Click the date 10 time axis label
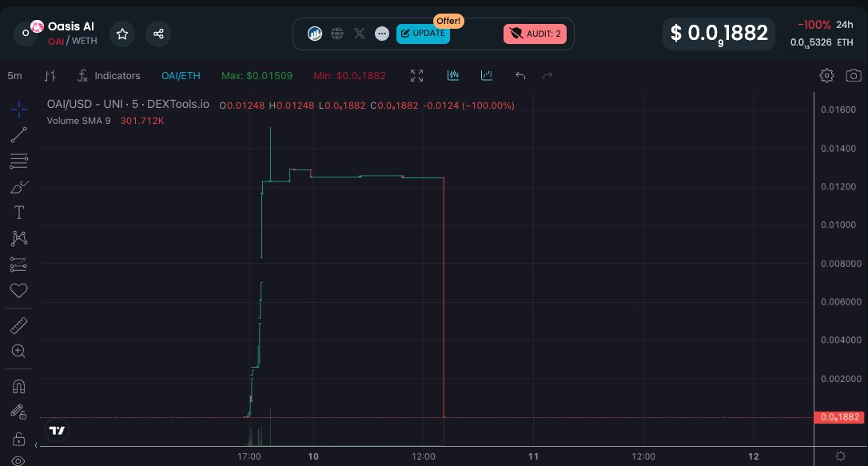 [x=313, y=456]
